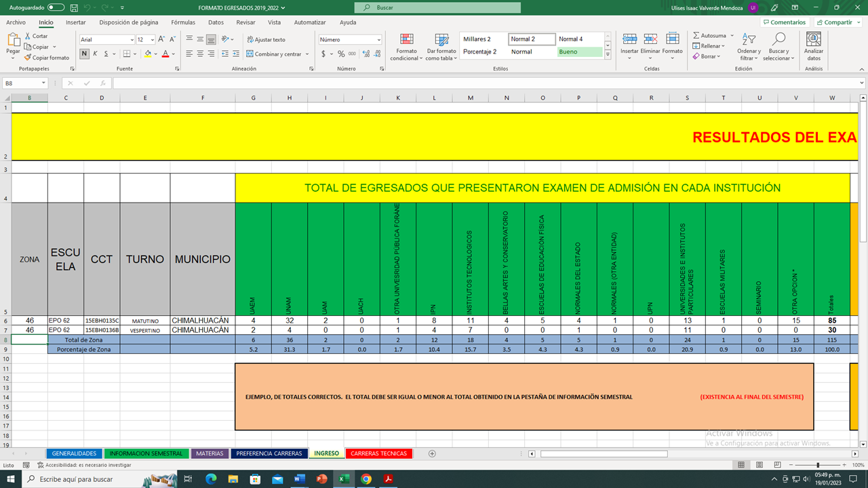Click the Pegar clipboard icon
This screenshot has height=488, width=868.
[13, 41]
